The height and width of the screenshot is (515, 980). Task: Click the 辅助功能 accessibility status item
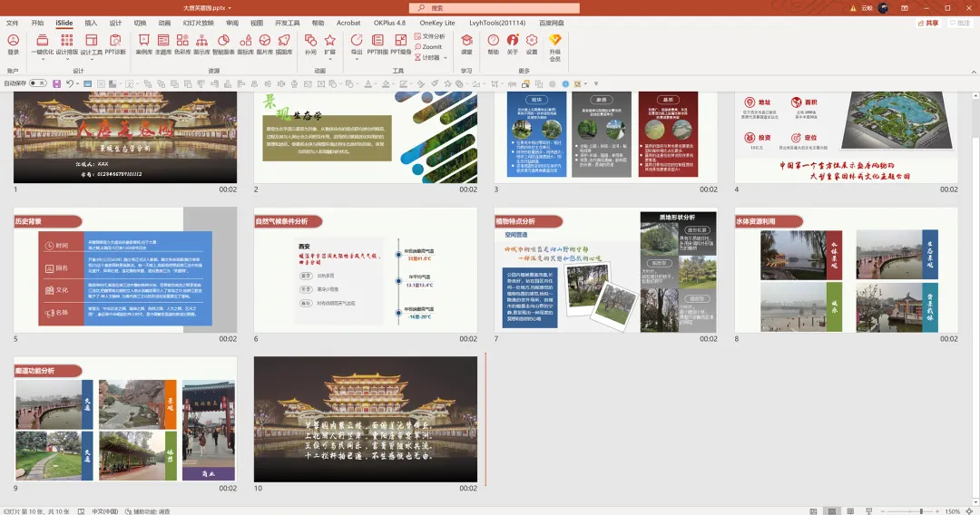point(148,511)
